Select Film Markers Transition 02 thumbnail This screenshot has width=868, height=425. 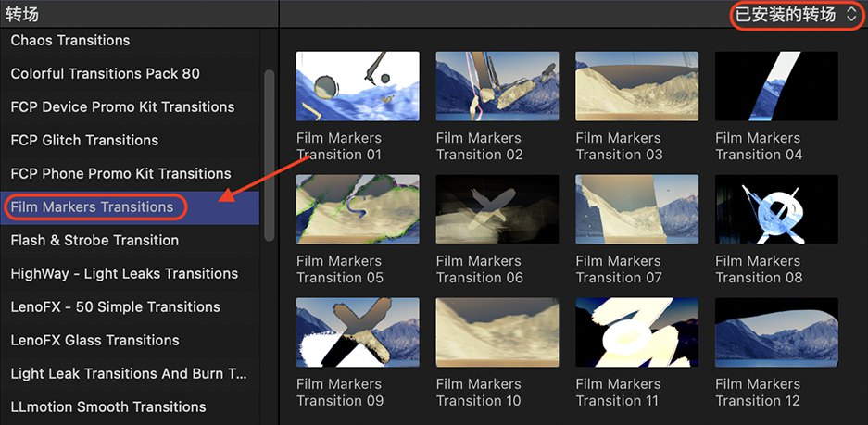(x=497, y=86)
